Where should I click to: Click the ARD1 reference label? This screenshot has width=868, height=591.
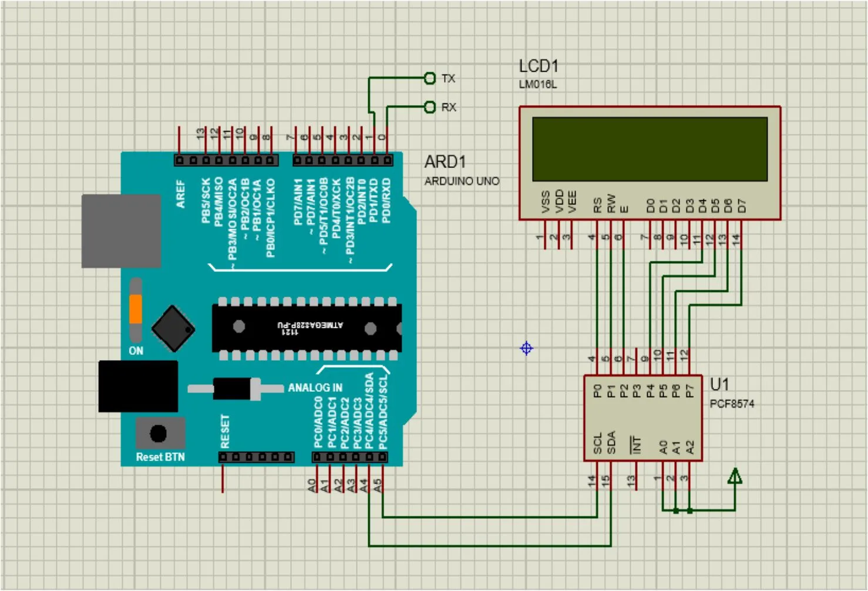(445, 162)
